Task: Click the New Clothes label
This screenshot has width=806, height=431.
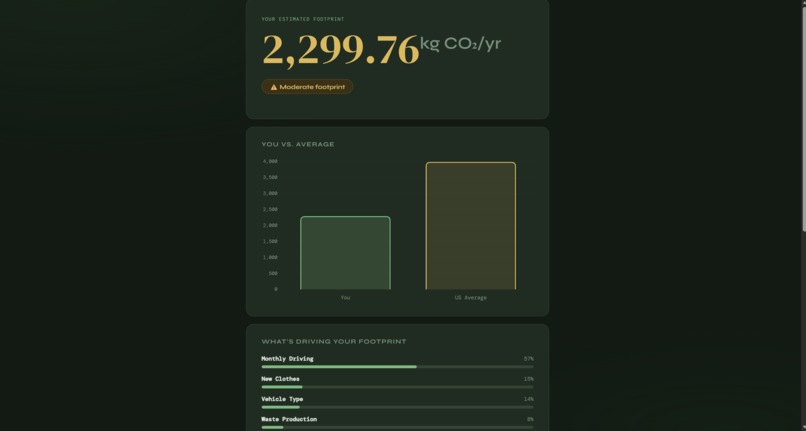Action: (280, 379)
